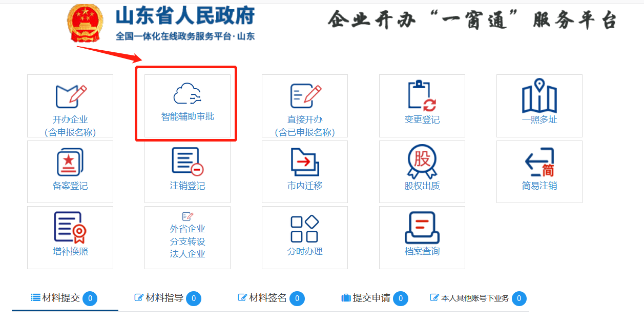The height and width of the screenshot is (322, 644).
Task: Open the 本人其他账号下业务 tab
Action: click(474, 298)
